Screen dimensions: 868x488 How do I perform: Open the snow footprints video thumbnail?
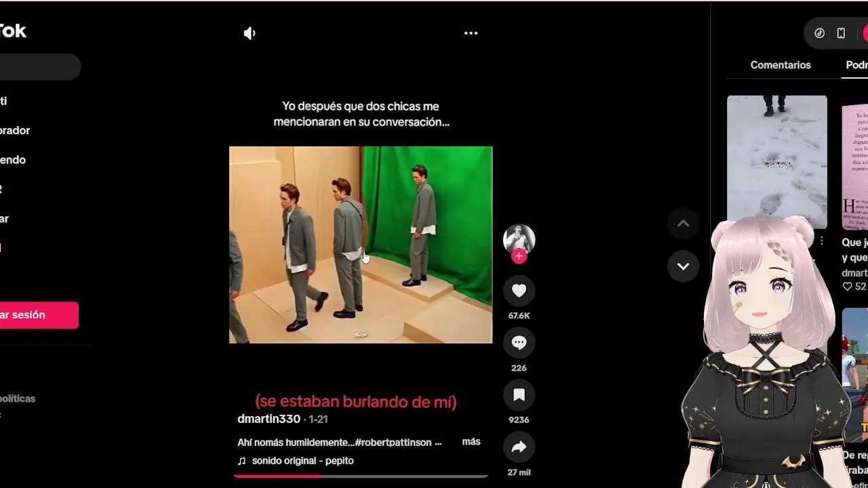pos(777,161)
